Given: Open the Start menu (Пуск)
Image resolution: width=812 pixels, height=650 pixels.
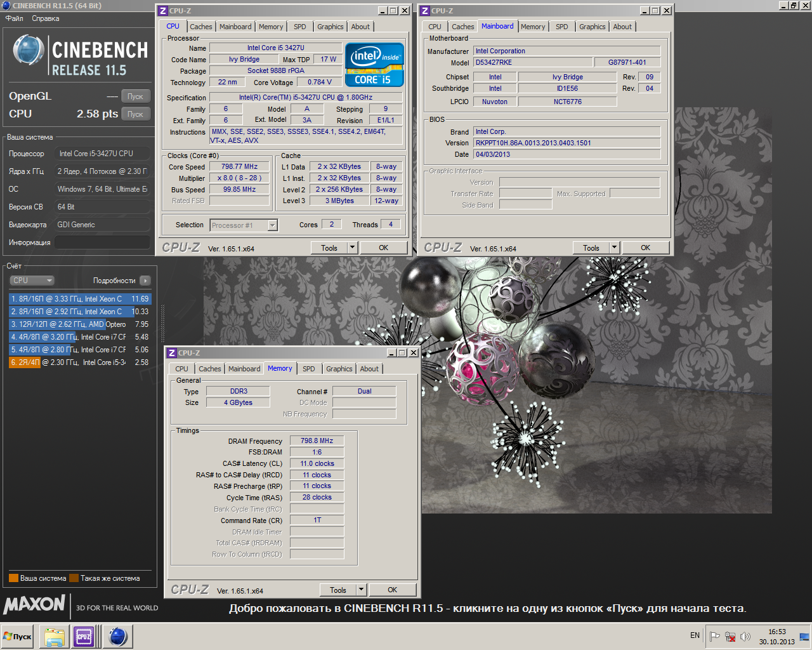Looking at the screenshot, I should [18, 636].
